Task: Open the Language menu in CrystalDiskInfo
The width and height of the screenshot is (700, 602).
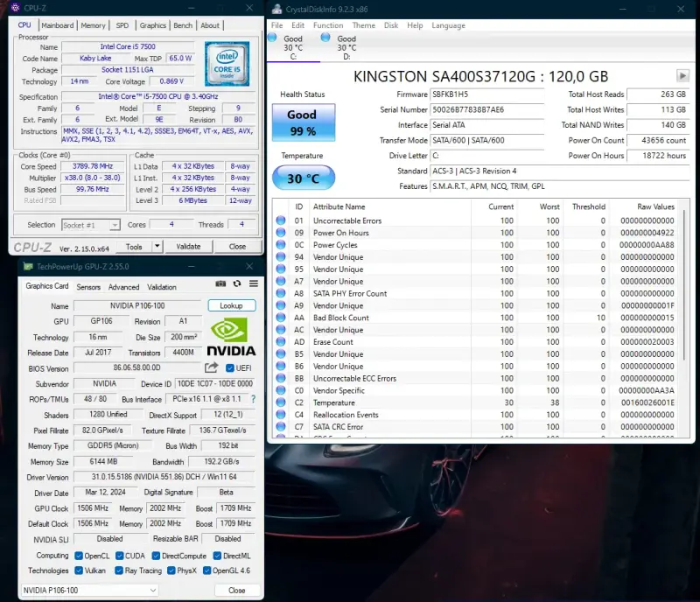Action: 448,25
